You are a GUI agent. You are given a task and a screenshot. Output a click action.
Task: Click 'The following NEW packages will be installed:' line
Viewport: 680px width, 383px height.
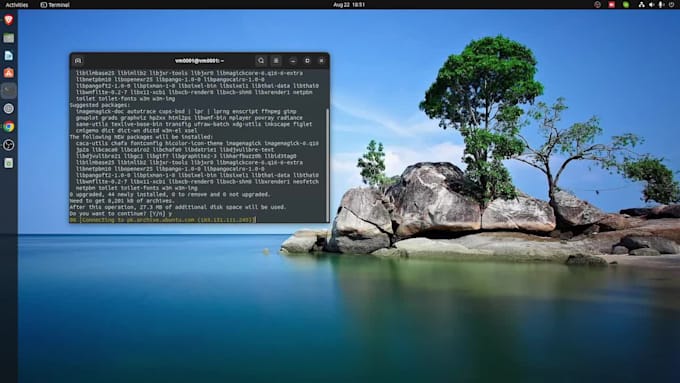click(x=141, y=137)
